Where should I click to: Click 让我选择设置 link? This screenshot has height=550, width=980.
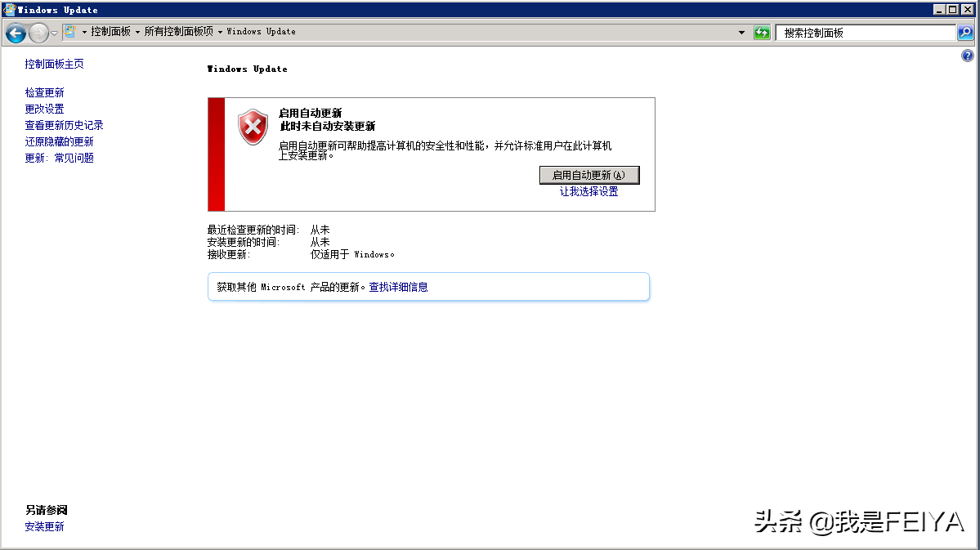pyautogui.click(x=588, y=191)
